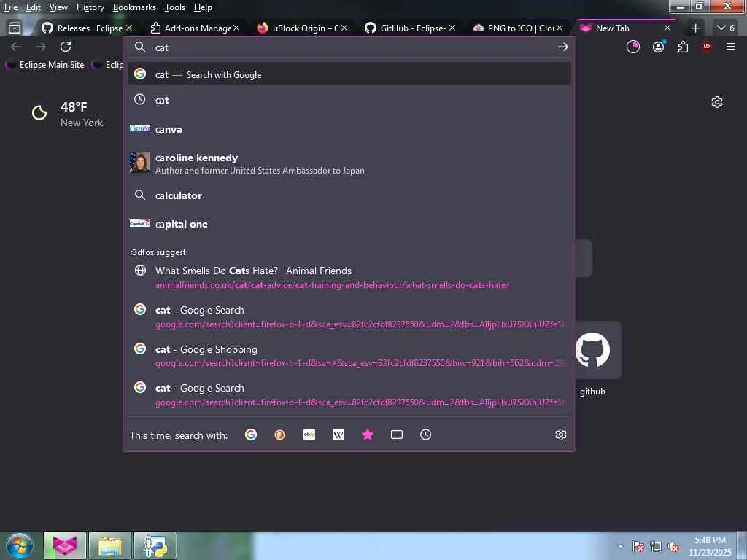Open cat - Google Shopping result
The image size is (747, 560).
tap(349, 356)
